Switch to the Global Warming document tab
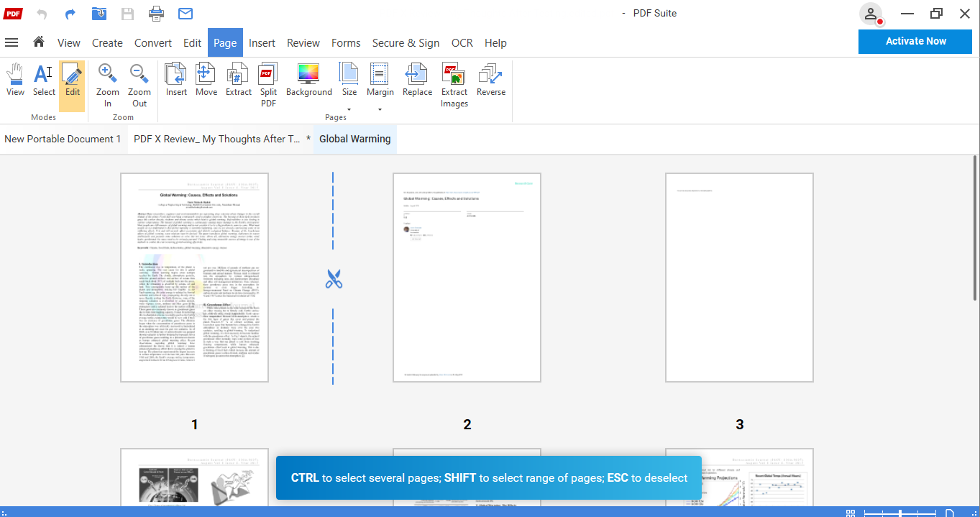This screenshot has height=517, width=980. click(354, 139)
